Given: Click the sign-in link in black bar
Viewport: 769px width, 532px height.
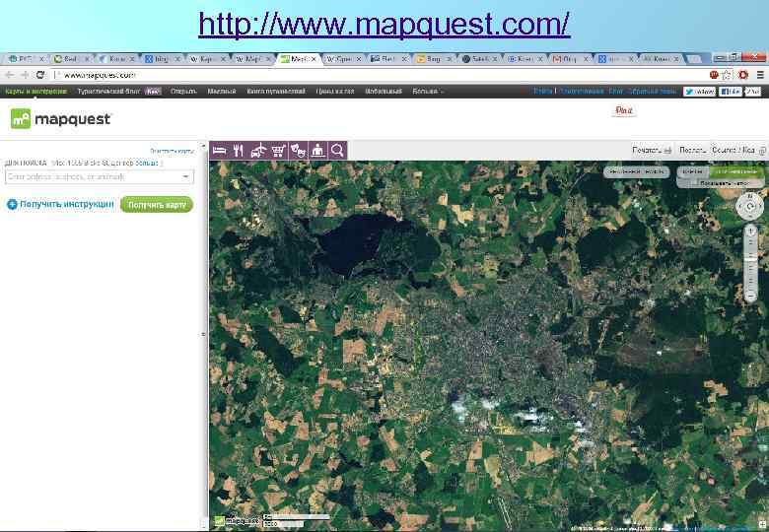Looking at the screenshot, I should click(543, 92).
